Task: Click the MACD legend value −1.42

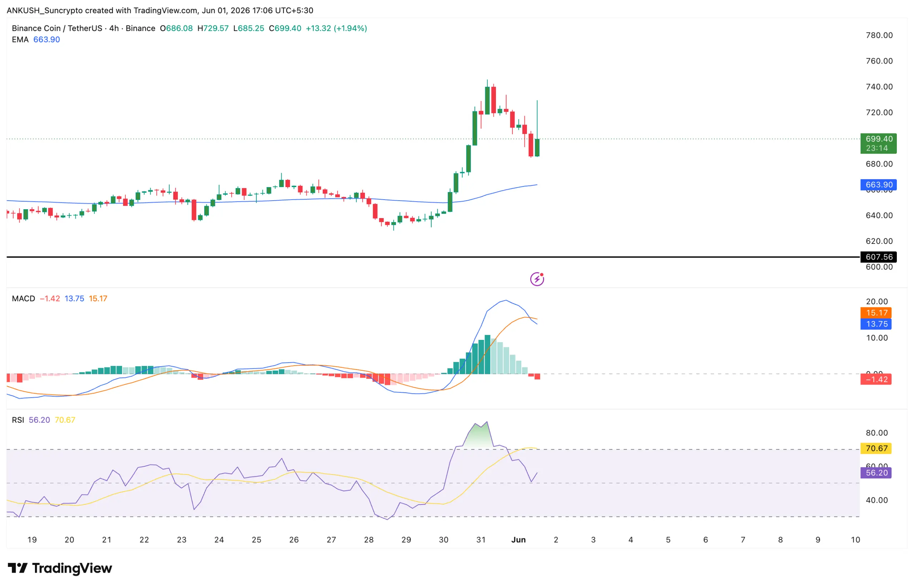Action: tap(50, 298)
